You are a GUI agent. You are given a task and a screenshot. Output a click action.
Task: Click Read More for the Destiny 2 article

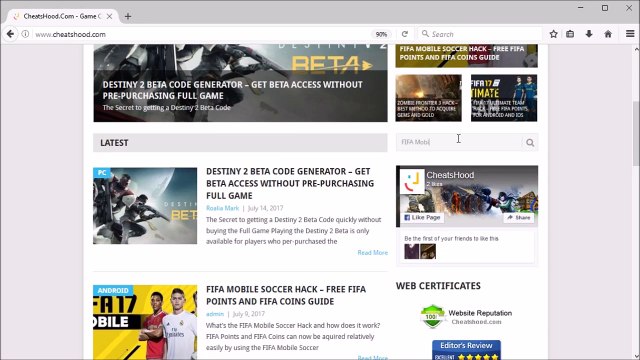tap(373, 253)
